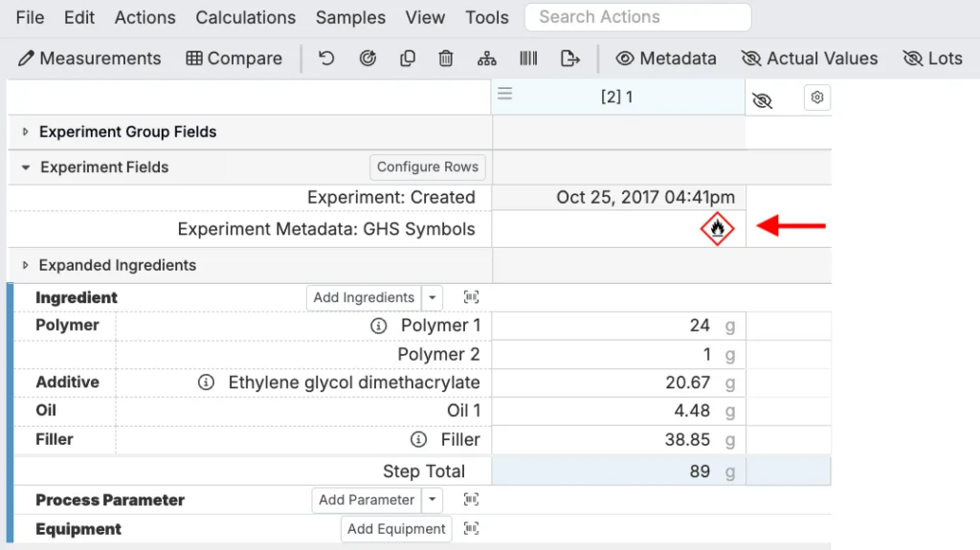Click the barcode icon in toolbar

pos(528,58)
